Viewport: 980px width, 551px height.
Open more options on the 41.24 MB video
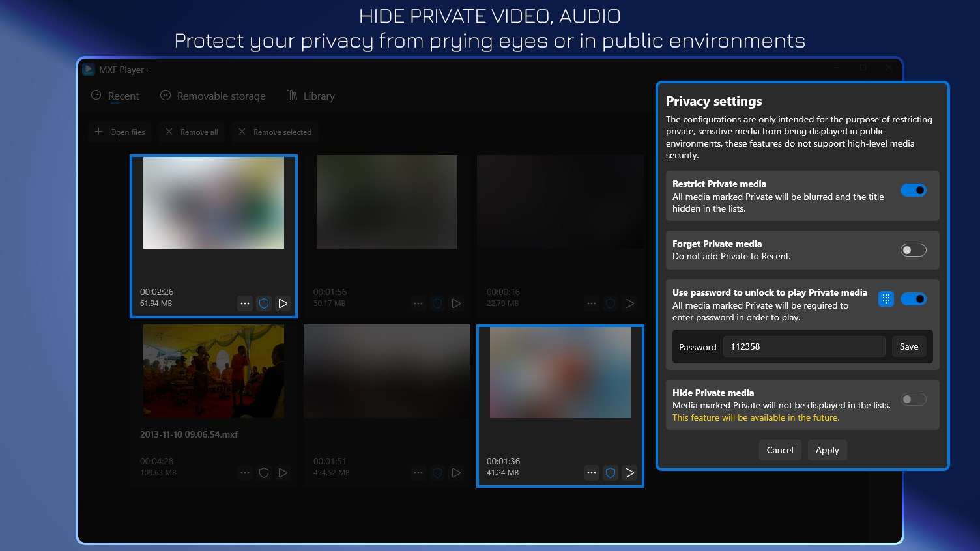pyautogui.click(x=591, y=473)
